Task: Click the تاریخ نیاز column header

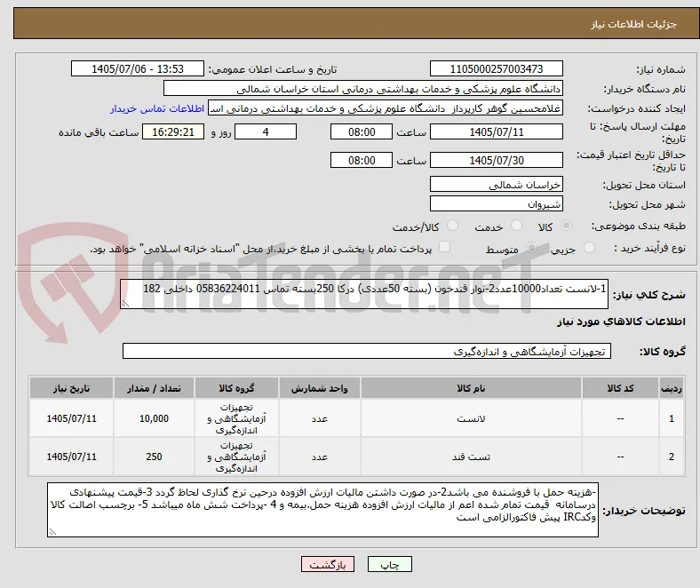Action: pos(71,388)
